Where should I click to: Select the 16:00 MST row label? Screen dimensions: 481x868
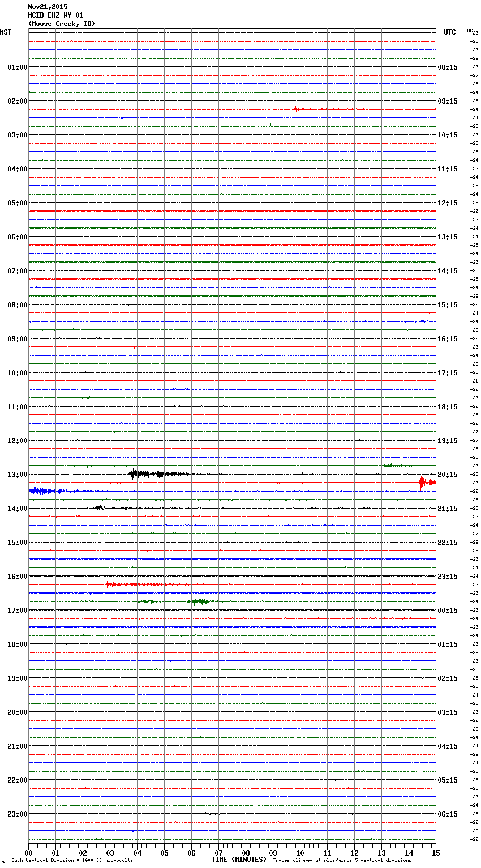tap(17, 577)
